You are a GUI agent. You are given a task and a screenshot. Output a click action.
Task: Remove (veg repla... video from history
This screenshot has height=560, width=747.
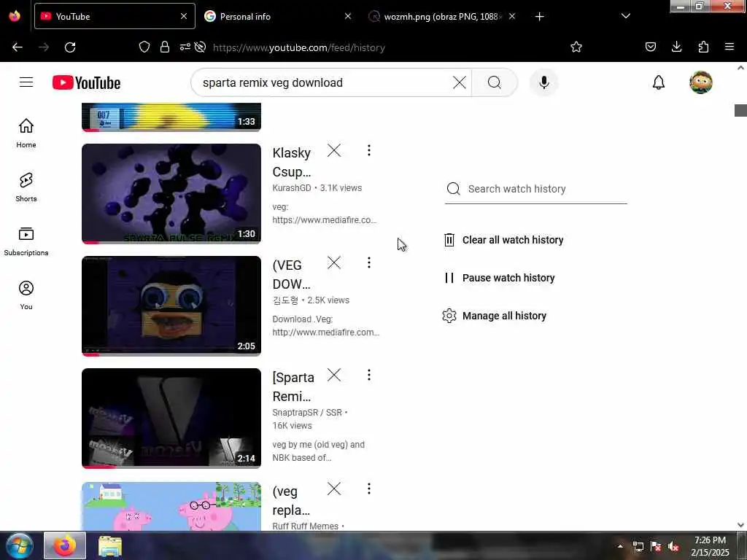pyautogui.click(x=334, y=489)
